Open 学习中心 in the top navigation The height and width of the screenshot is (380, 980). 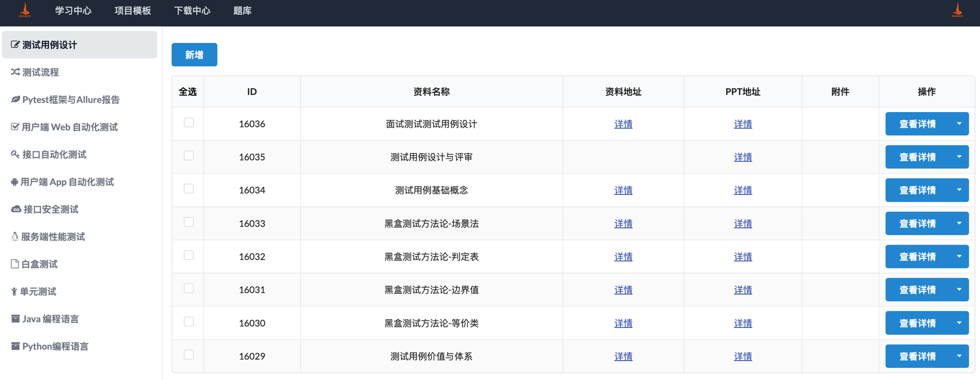73,11
